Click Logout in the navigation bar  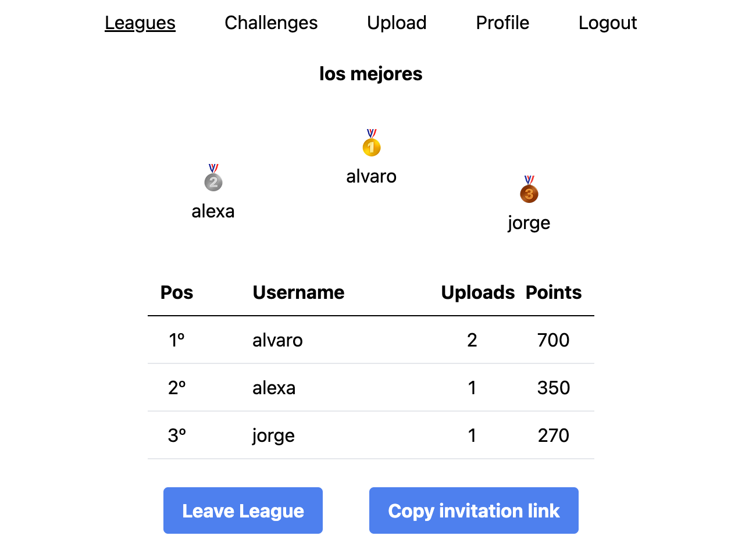point(608,23)
